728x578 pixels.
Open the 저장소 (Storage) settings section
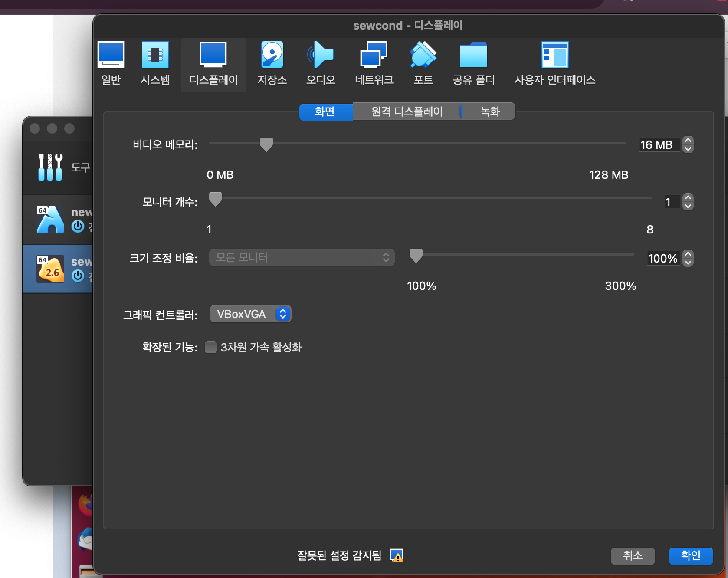tap(272, 63)
